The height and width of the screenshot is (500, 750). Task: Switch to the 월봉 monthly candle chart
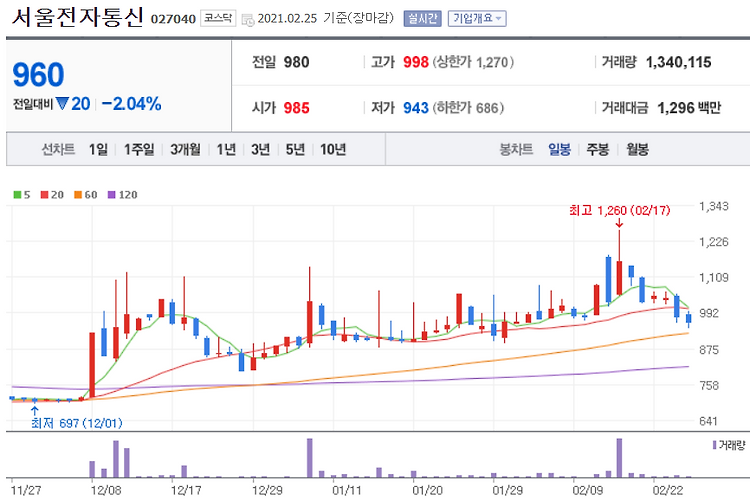coord(637,150)
